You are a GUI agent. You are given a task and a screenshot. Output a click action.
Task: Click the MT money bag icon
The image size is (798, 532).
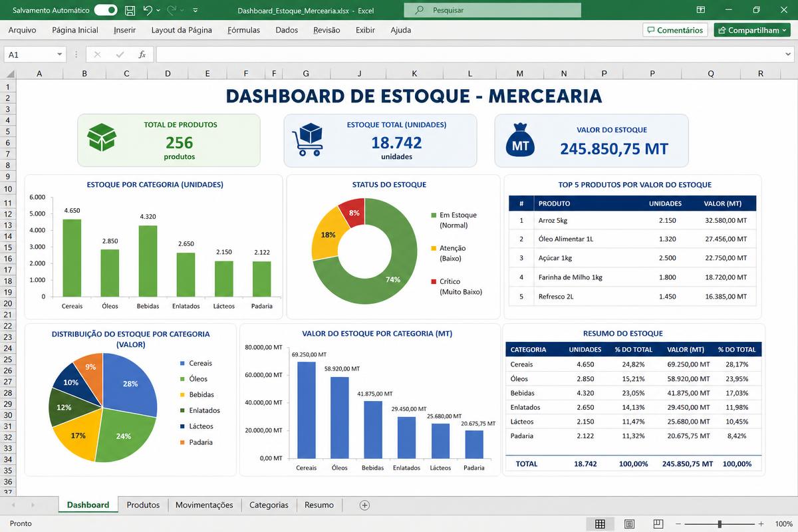pyautogui.click(x=521, y=141)
